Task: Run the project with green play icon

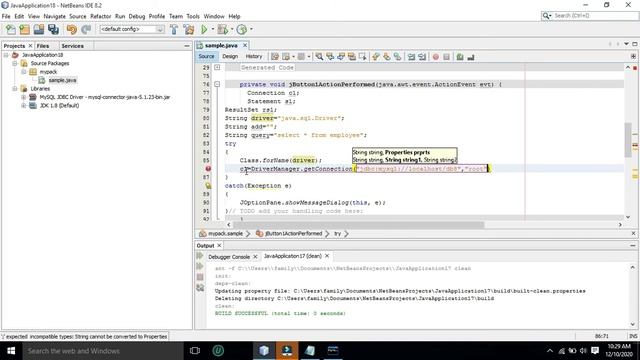Action: click(x=204, y=29)
